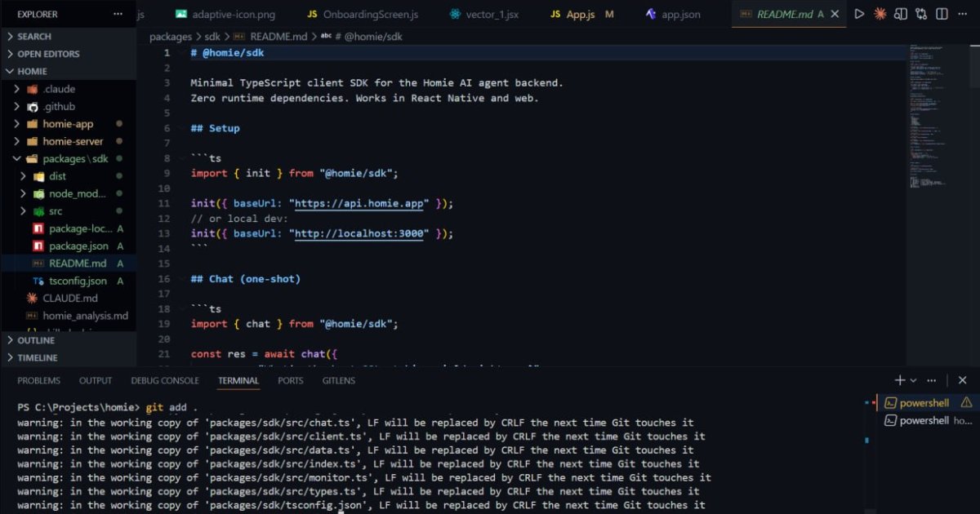Close the terminal panel
This screenshot has width=980, height=514.
[963, 380]
